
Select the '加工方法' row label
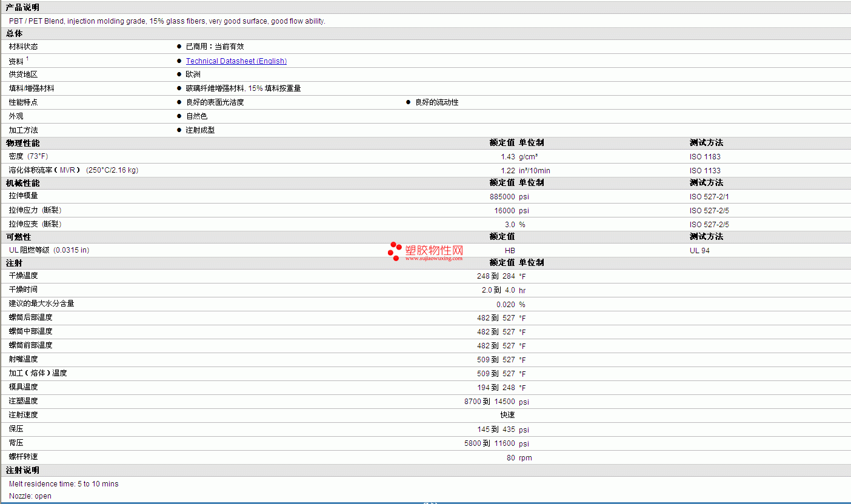23,130
